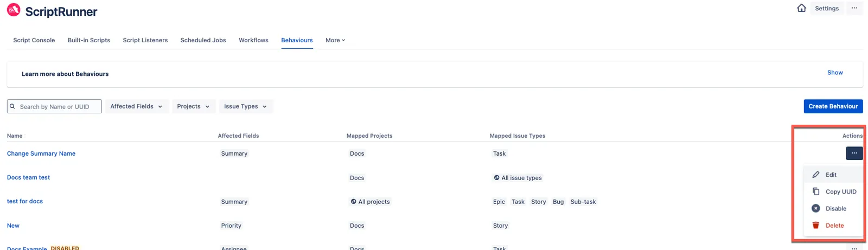
Task: Open the test for docs behaviour
Action: pyautogui.click(x=25, y=201)
